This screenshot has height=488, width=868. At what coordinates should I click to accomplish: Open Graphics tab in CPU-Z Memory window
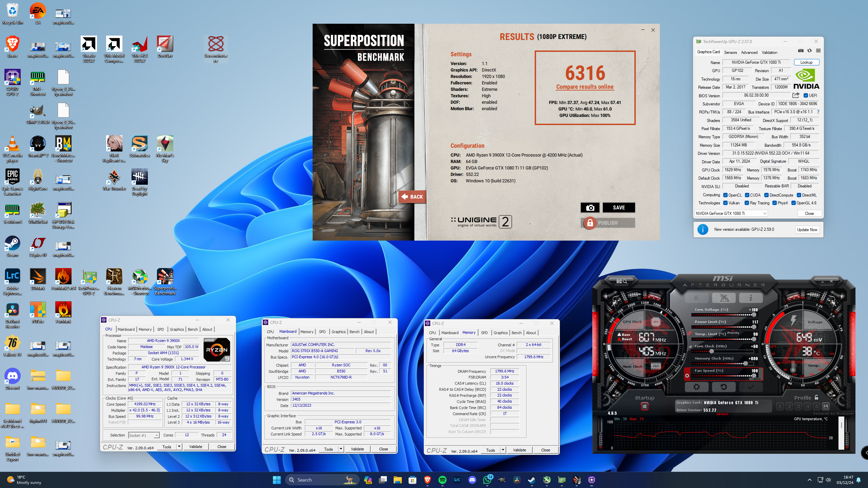pos(500,333)
